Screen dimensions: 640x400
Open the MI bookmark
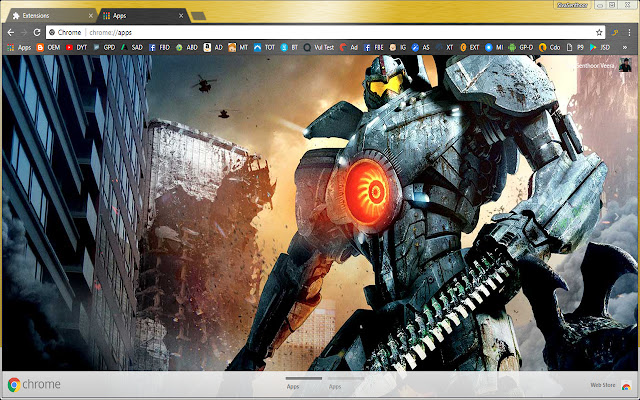click(494, 47)
